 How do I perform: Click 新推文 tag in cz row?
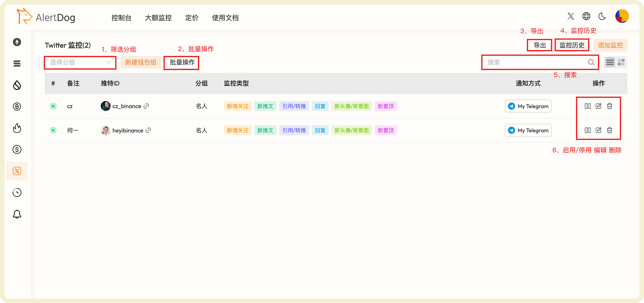point(265,106)
